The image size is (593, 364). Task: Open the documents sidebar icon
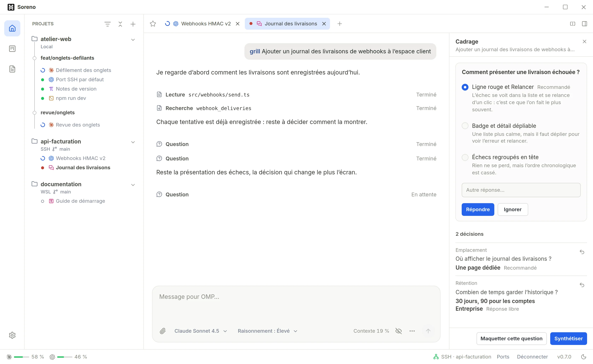12,69
